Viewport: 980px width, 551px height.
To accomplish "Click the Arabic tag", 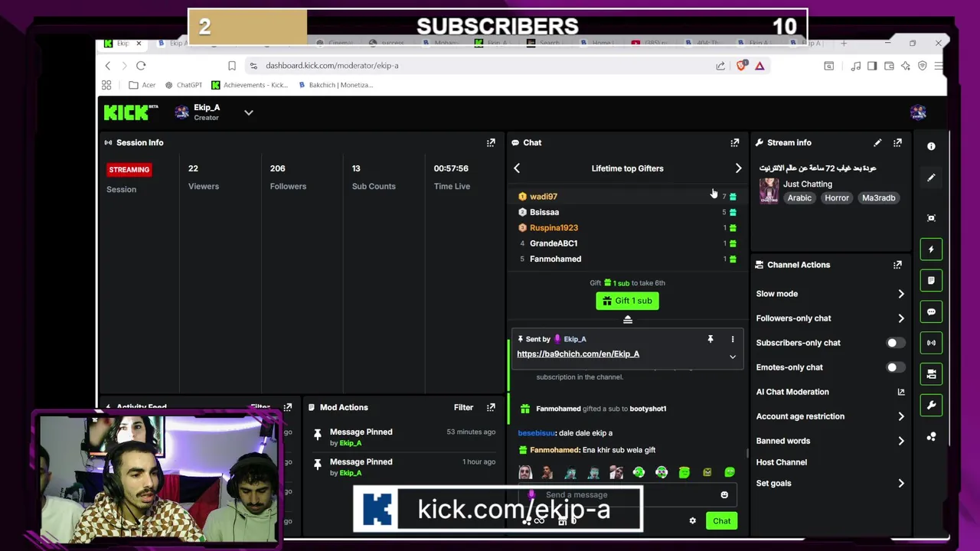I will (x=799, y=198).
